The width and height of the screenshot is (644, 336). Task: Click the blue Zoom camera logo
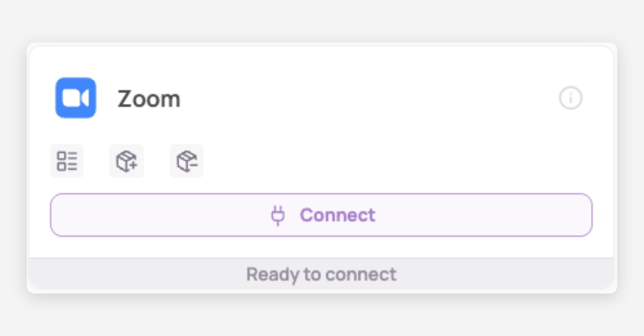click(76, 98)
